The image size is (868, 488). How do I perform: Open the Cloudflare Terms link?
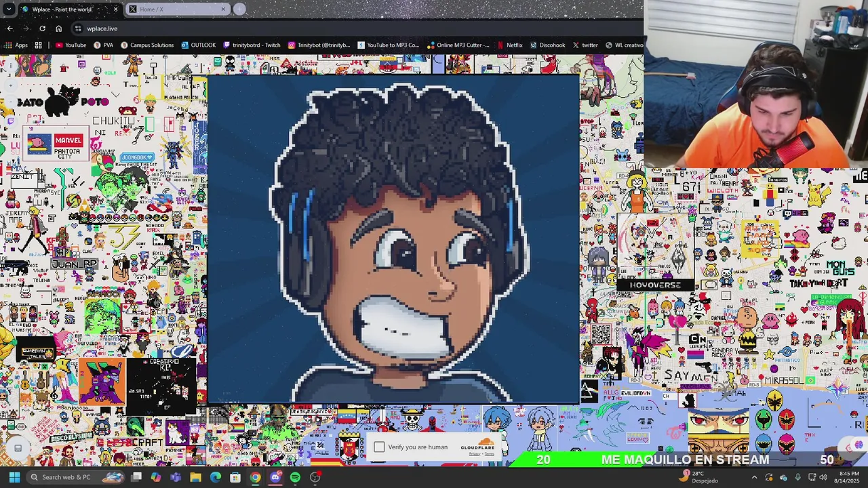[490, 454]
